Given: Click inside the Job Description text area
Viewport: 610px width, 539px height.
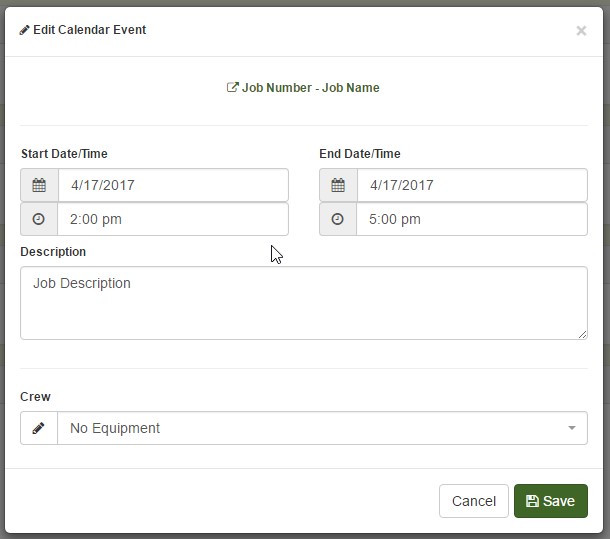Looking at the screenshot, I should tap(303, 303).
